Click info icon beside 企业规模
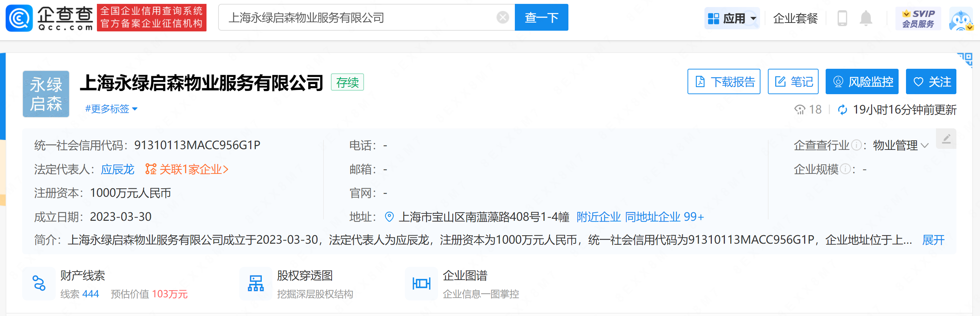Image resolution: width=980 pixels, height=316 pixels. point(845,169)
